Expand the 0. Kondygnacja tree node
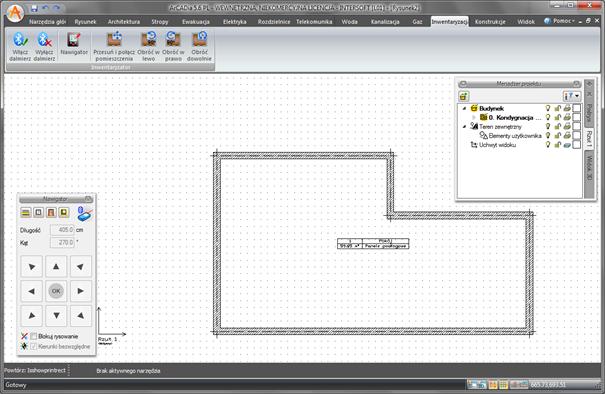 [x=474, y=117]
